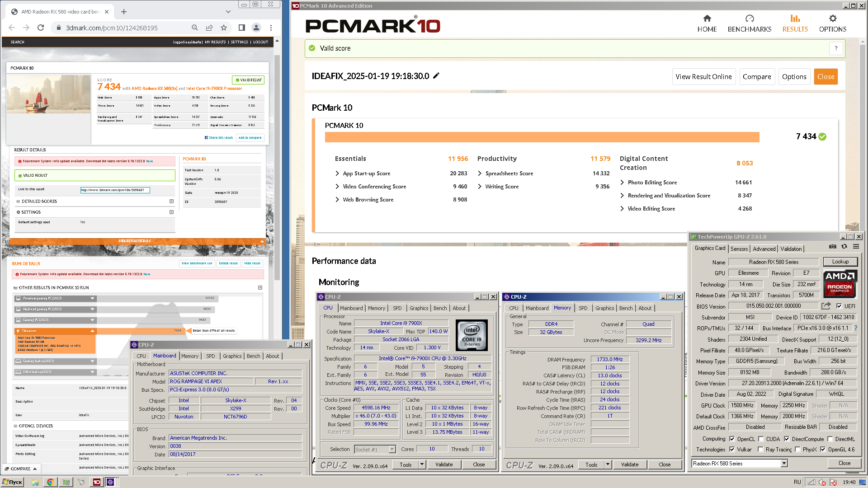Click the orange Close button in PCMark
Screen dimensions: 868x488
826,77
